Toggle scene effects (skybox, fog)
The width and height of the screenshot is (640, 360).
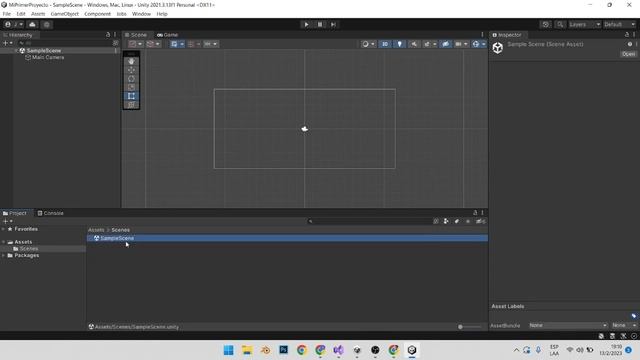(x=427, y=44)
